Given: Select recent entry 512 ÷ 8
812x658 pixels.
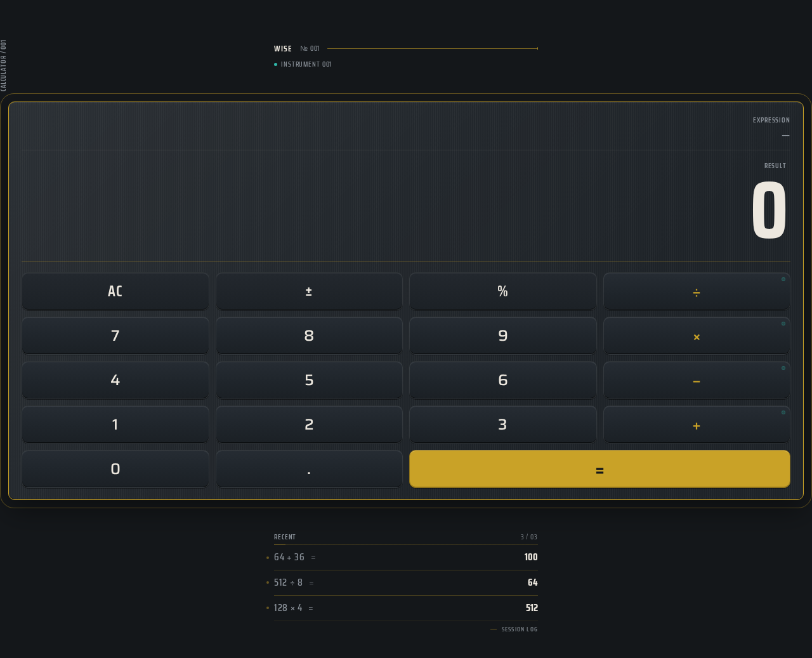Looking at the screenshot, I should [406, 582].
